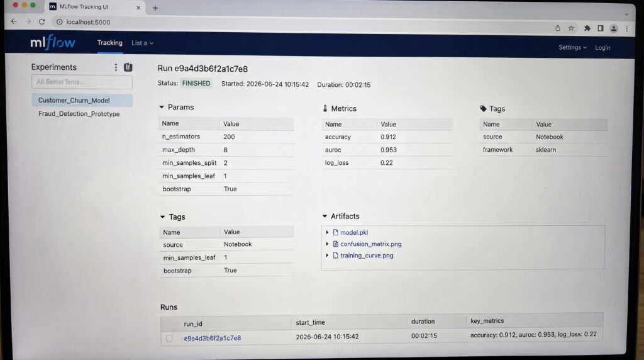This screenshot has height=360, width=644.
Task: Expand the training_curve.png artifact node
Action: point(327,255)
